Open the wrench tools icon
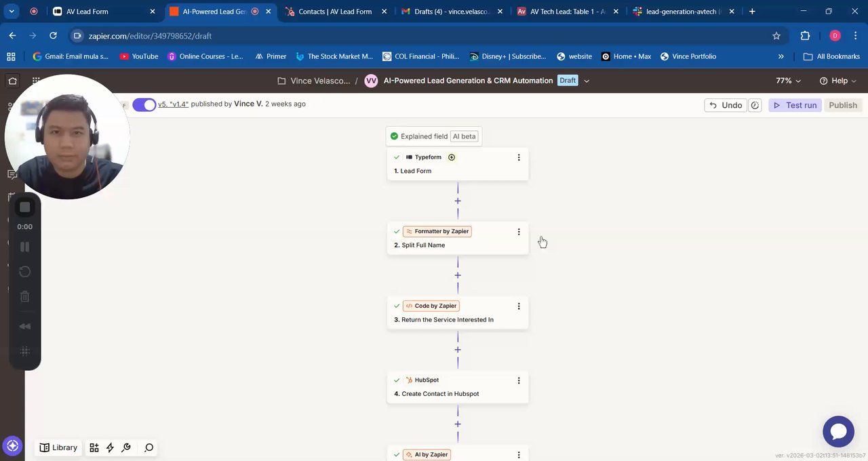This screenshot has width=868, height=461. pyautogui.click(x=126, y=447)
